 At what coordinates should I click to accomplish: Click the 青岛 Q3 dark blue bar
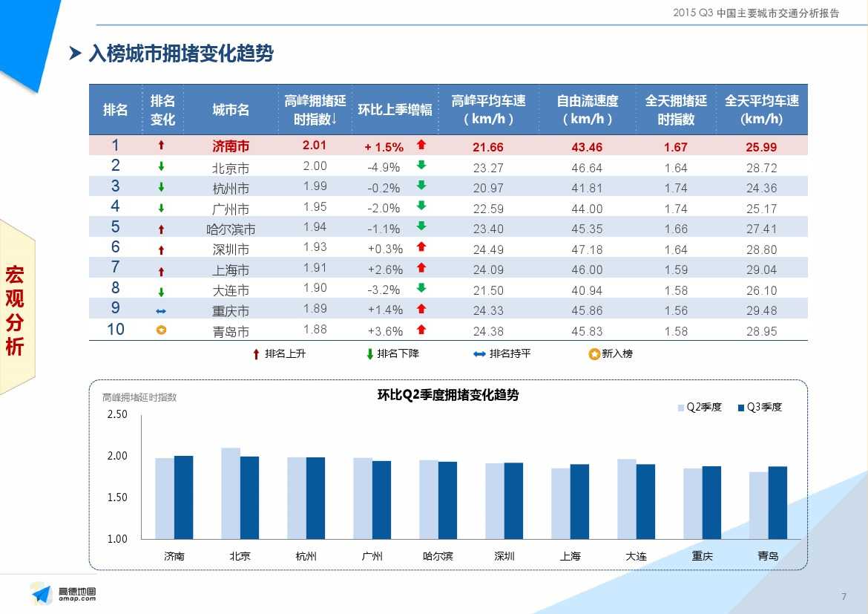point(777,502)
